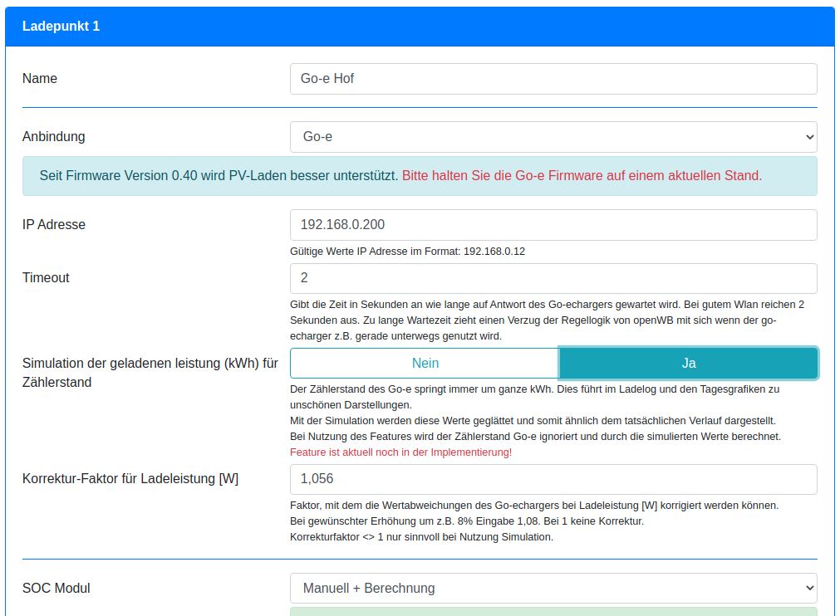Click the Timeout input field
Screen dimensions: 840x616
[553, 278]
